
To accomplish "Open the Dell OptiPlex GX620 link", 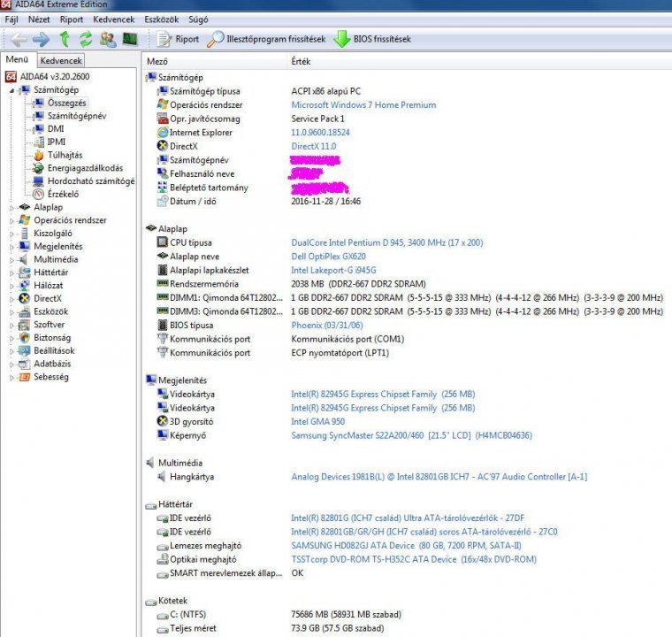I will (x=328, y=256).
